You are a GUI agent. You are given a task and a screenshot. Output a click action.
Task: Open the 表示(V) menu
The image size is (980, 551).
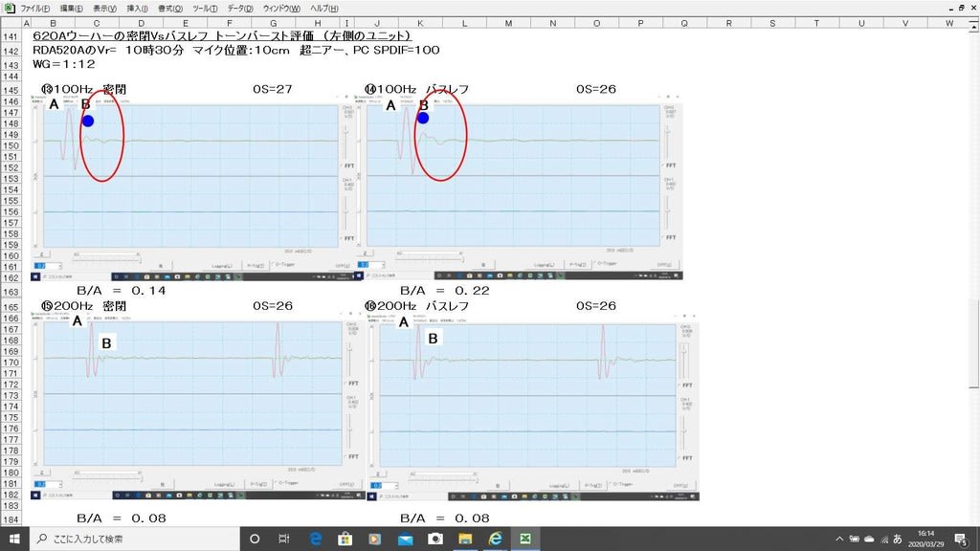104,8
